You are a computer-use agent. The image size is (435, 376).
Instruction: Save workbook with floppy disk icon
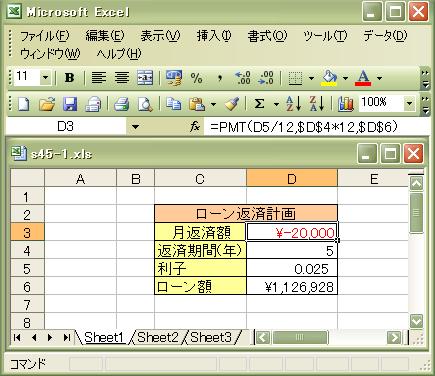[70, 104]
